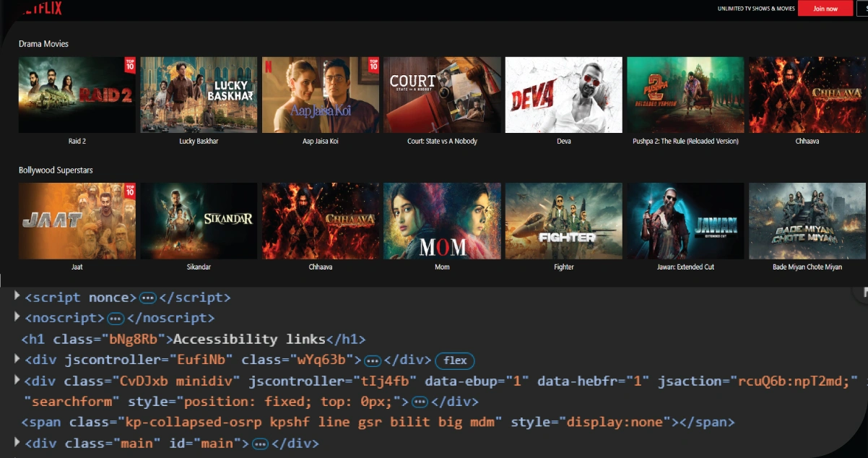Select the Fighter movie poster
This screenshot has width=868, height=458.
point(563,221)
